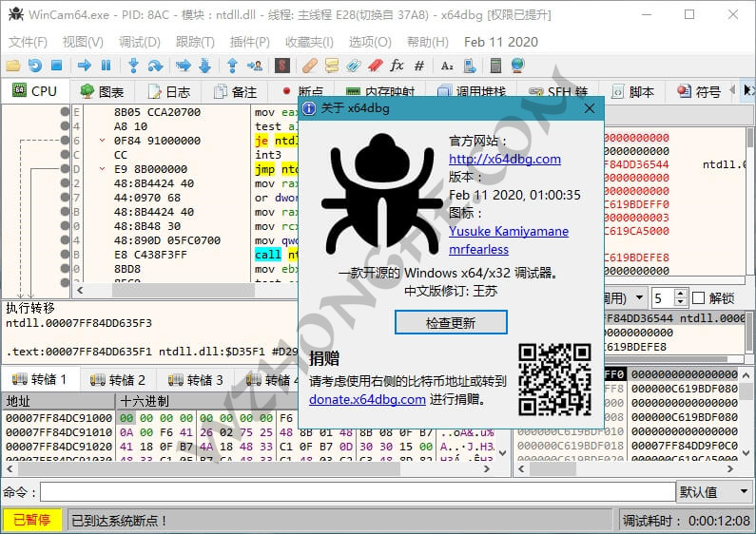Click the down arrow of the dump pane scrollbar
The width and height of the screenshot is (756, 534).
[x=502, y=453]
